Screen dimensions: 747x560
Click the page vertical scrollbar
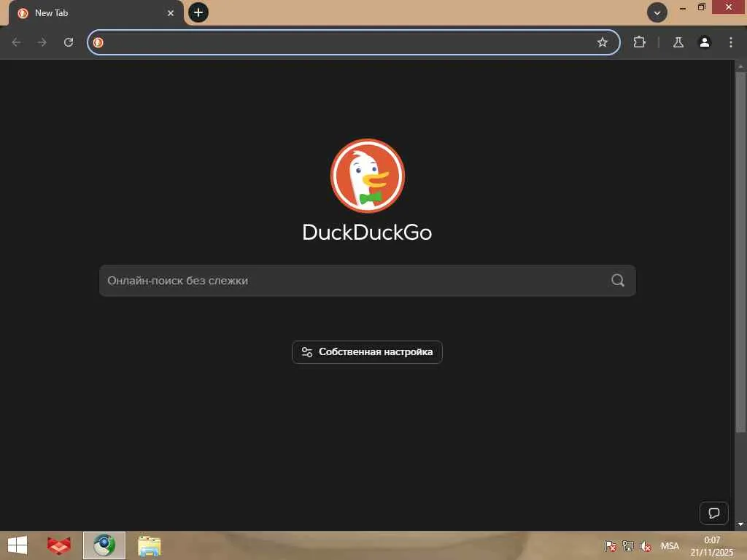(x=740, y=252)
